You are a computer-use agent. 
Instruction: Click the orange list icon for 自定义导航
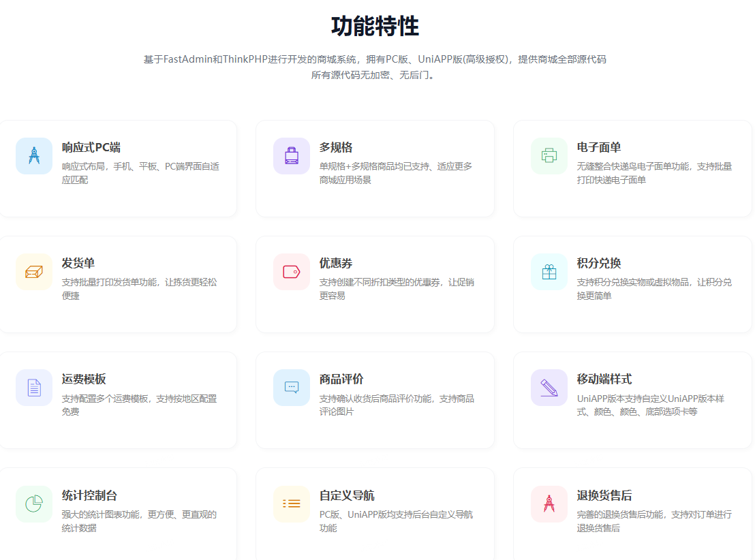click(x=292, y=504)
